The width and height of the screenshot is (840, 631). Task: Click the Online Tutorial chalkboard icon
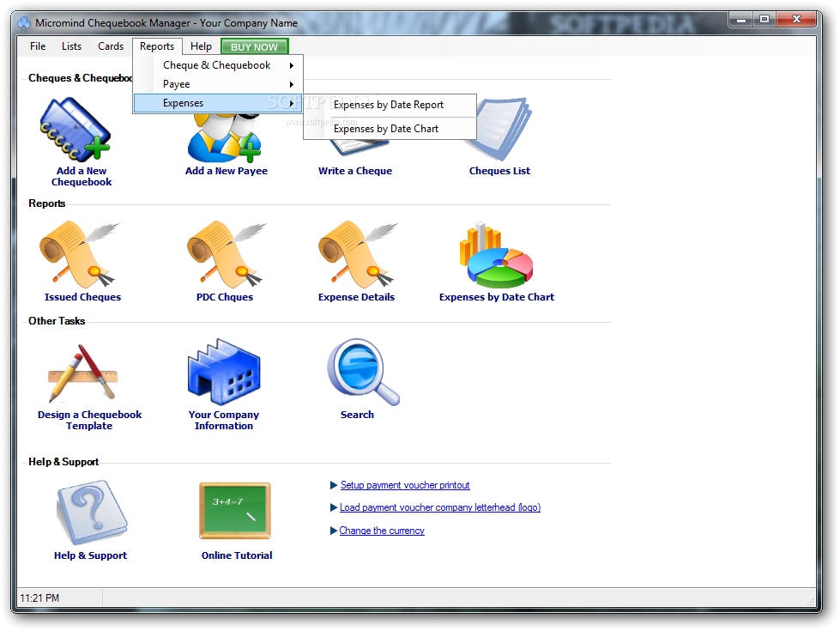[234, 510]
